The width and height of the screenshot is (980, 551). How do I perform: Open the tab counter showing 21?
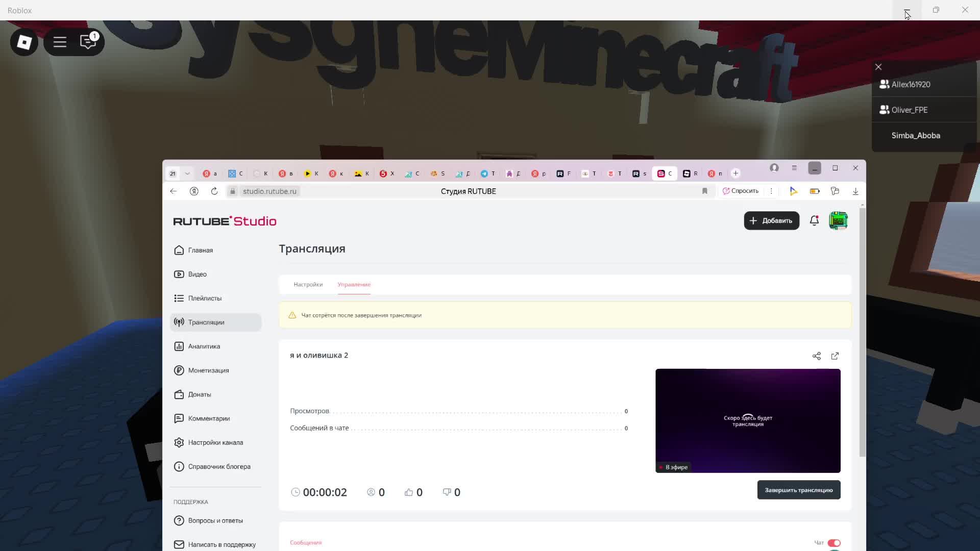pyautogui.click(x=173, y=173)
